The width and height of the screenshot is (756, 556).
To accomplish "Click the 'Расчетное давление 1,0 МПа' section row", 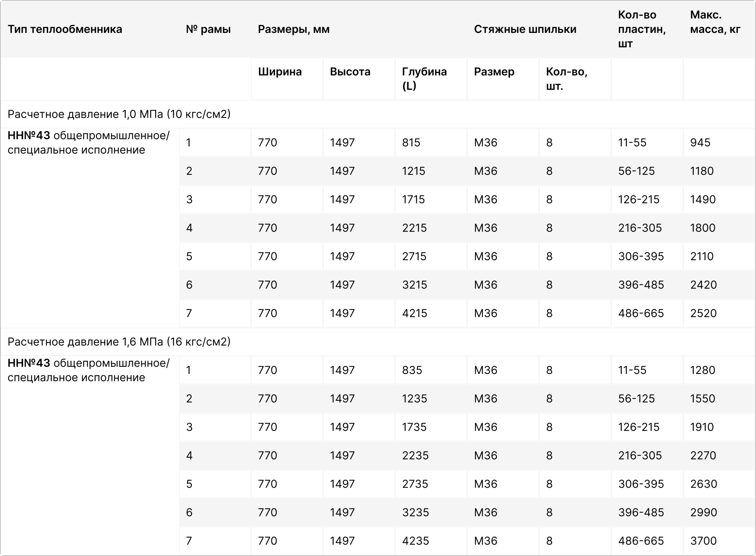I will point(119,114).
